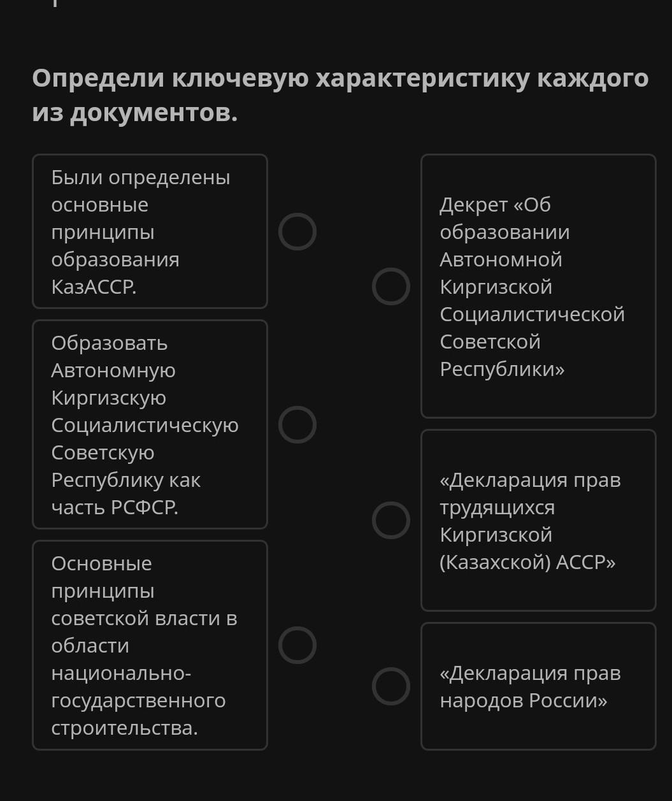Select the connector circle beside the КазАССР principles card
The image size is (672, 801).
pyautogui.click(x=297, y=231)
